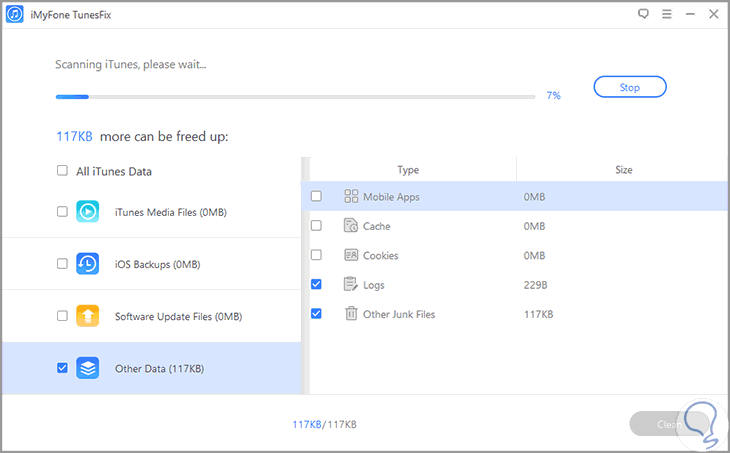Uncheck the Logs checkbox
This screenshot has width=730, height=453.
[x=316, y=285]
